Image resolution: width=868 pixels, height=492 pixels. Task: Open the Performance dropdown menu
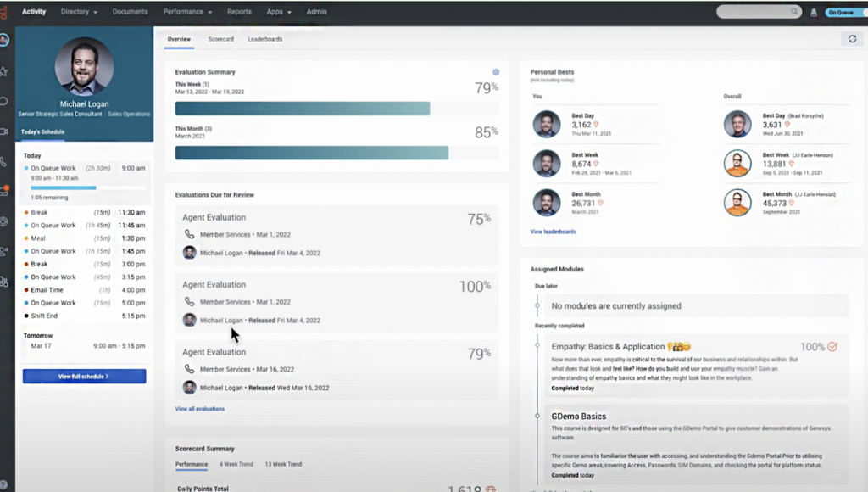tap(183, 12)
